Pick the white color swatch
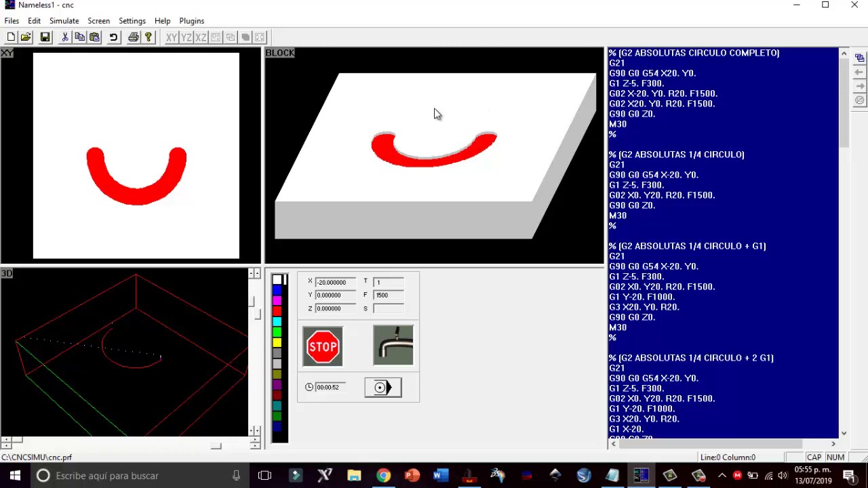This screenshot has width=868, height=488. [x=277, y=280]
